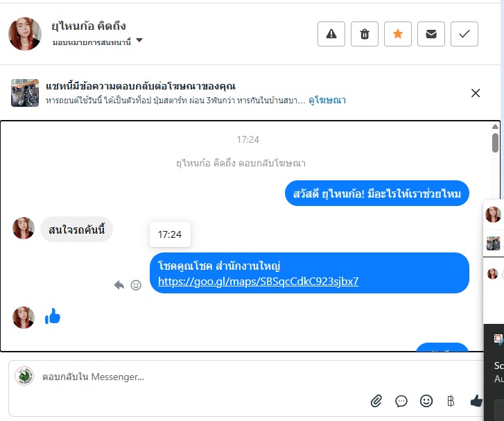Screen dimensions: 504x421
Task: Reply to the โชคคุณโชค message with the arrow icon
Action: coord(119,284)
